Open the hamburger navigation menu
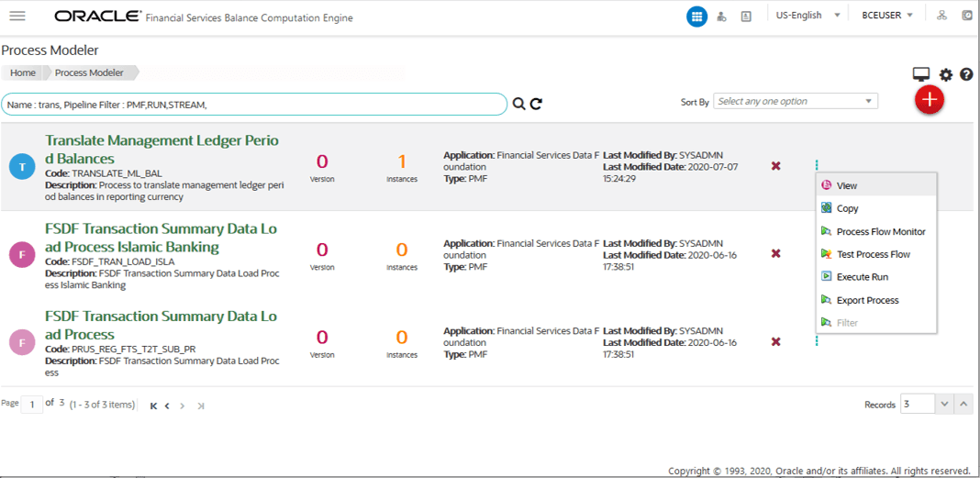This screenshot has height=478, width=980. pos(17,17)
